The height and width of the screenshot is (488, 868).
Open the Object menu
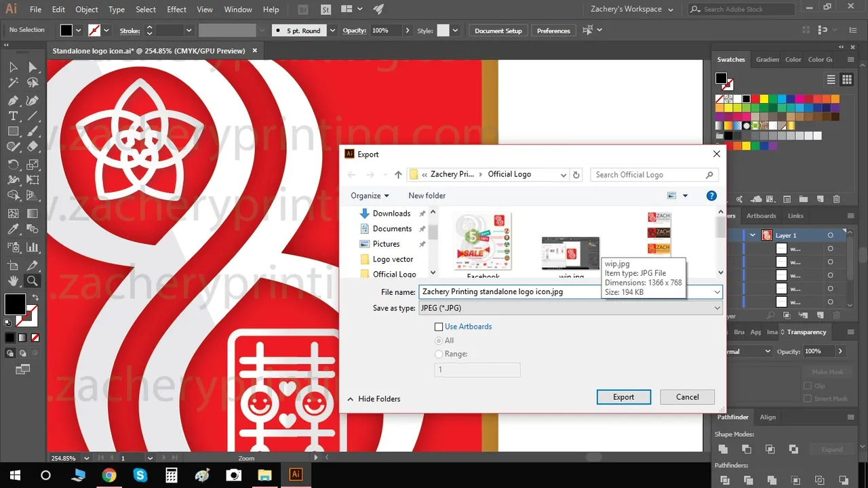click(87, 9)
